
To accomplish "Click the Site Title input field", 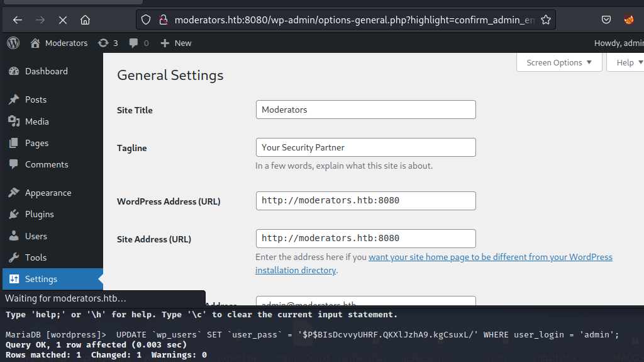I will tap(365, 110).
